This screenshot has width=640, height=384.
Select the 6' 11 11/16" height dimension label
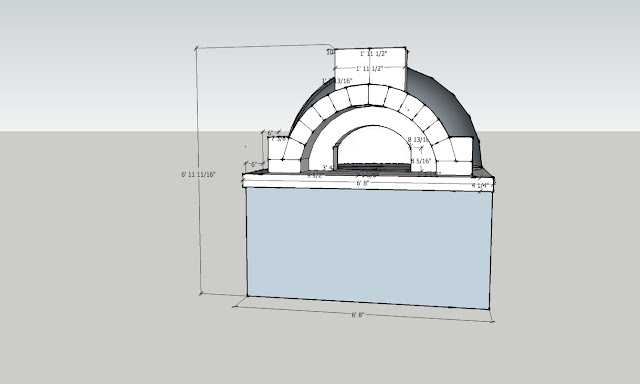198,174
